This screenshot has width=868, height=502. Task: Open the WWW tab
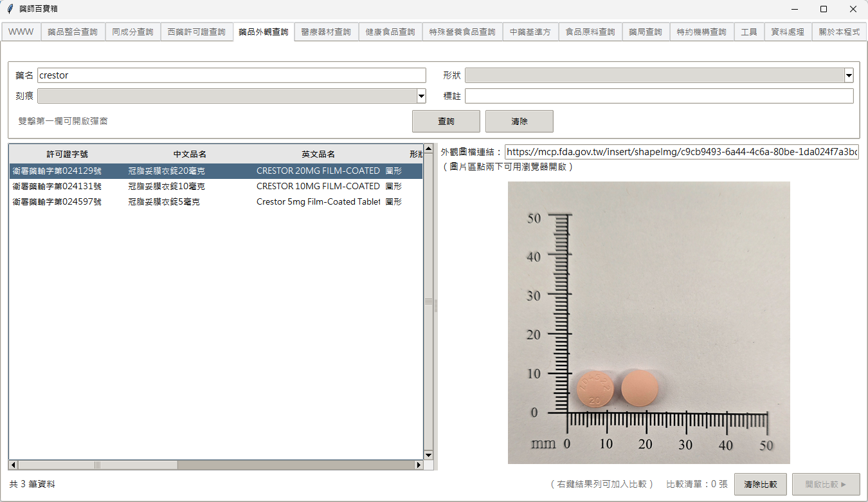[21, 32]
